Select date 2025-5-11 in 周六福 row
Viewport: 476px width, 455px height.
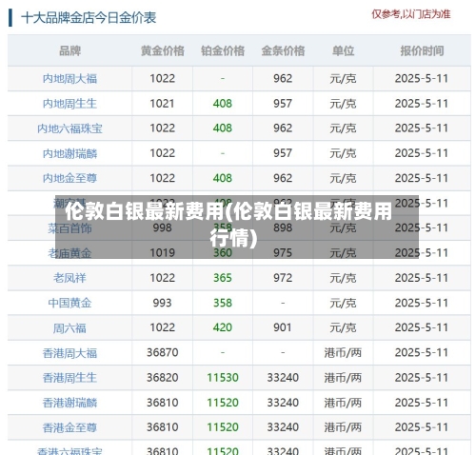click(x=422, y=327)
